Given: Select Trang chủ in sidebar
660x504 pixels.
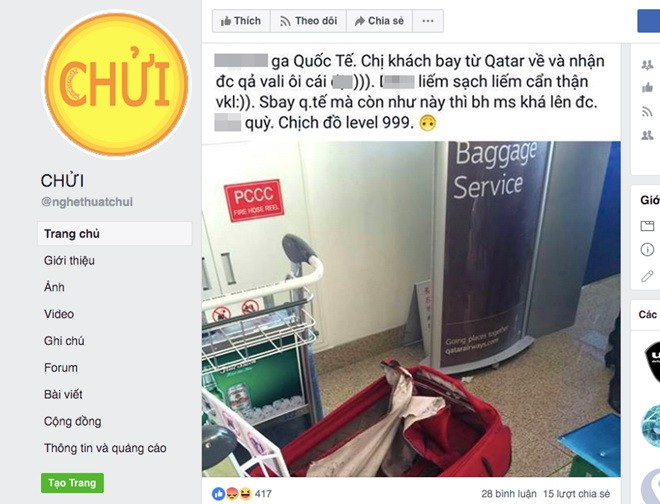Looking at the screenshot, I should click(114, 234).
